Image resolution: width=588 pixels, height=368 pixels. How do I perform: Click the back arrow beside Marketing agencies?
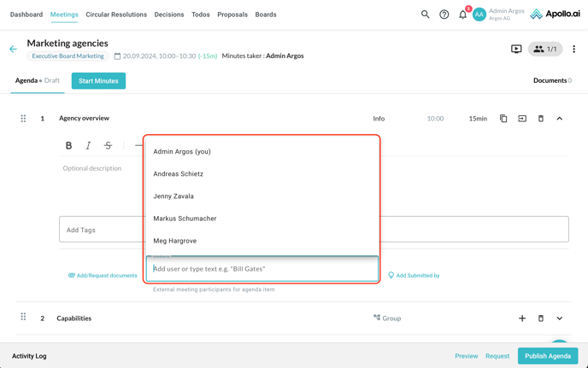coord(13,50)
